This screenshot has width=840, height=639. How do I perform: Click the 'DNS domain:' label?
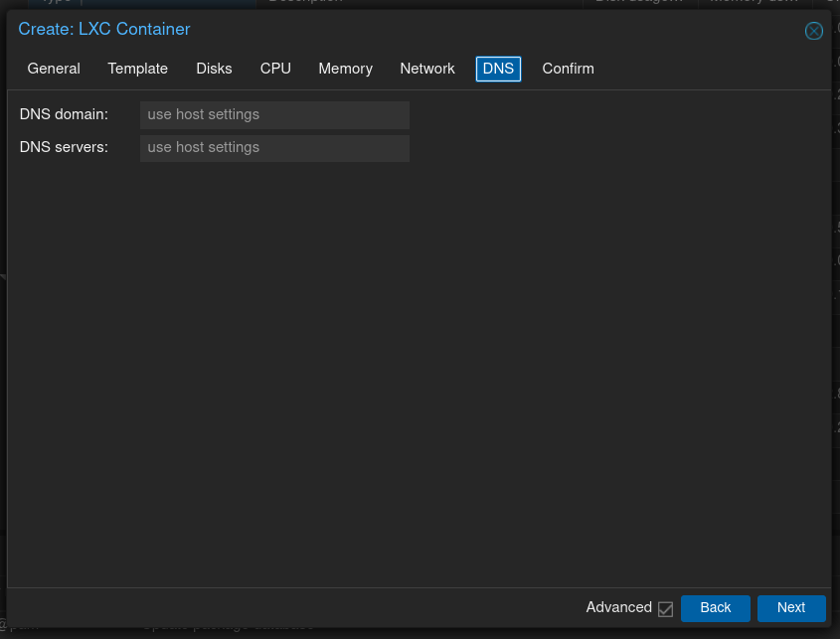pyautogui.click(x=64, y=114)
